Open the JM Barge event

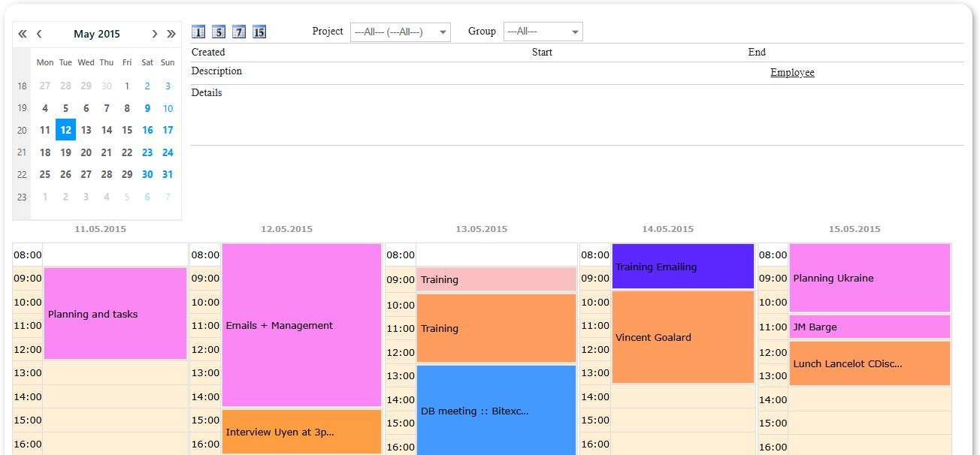tap(870, 327)
